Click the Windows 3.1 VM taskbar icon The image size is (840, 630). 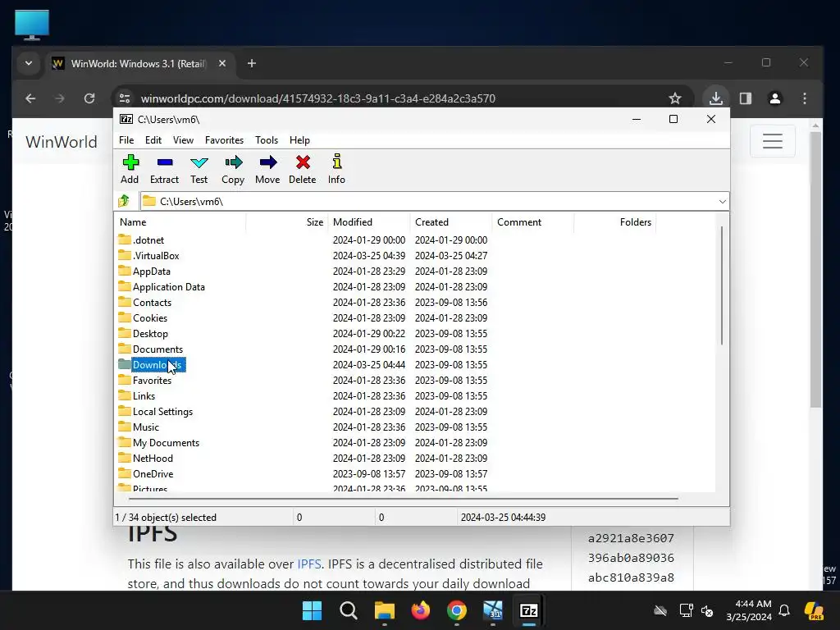pos(493,610)
